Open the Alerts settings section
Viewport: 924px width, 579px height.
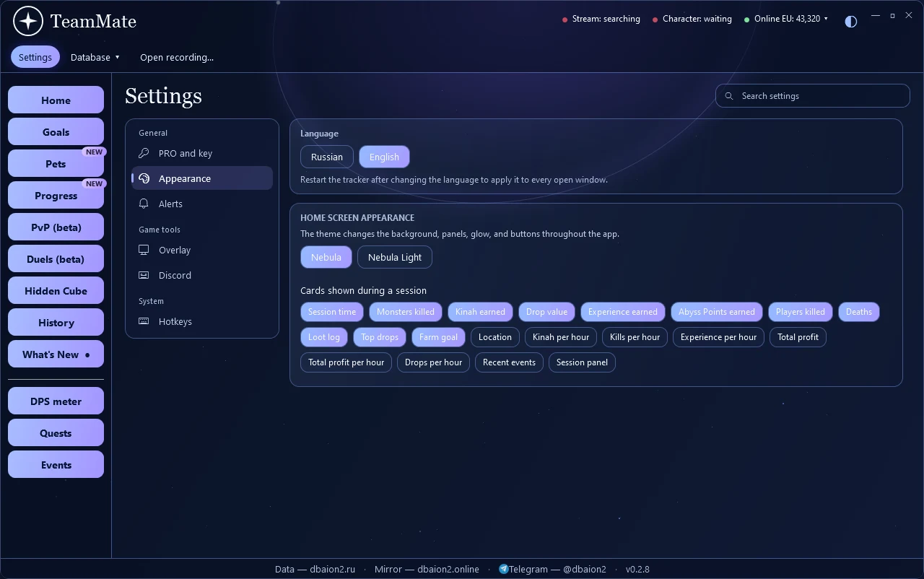tap(202, 204)
